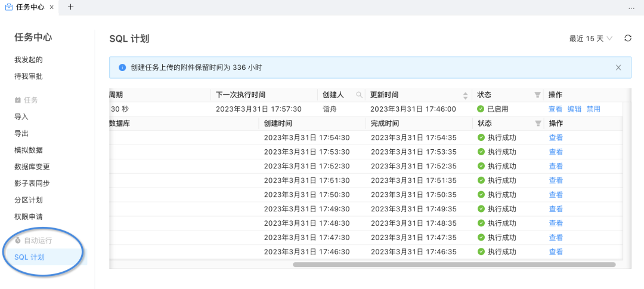Open the 状态 filter in the top header row
This screenshot has height=289, width=644.
click(537, 95)
